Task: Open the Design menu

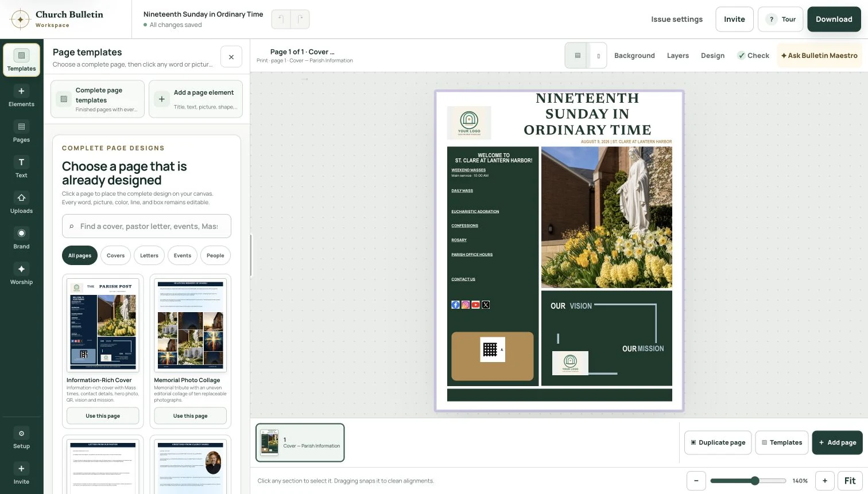Action: [712, 56]
